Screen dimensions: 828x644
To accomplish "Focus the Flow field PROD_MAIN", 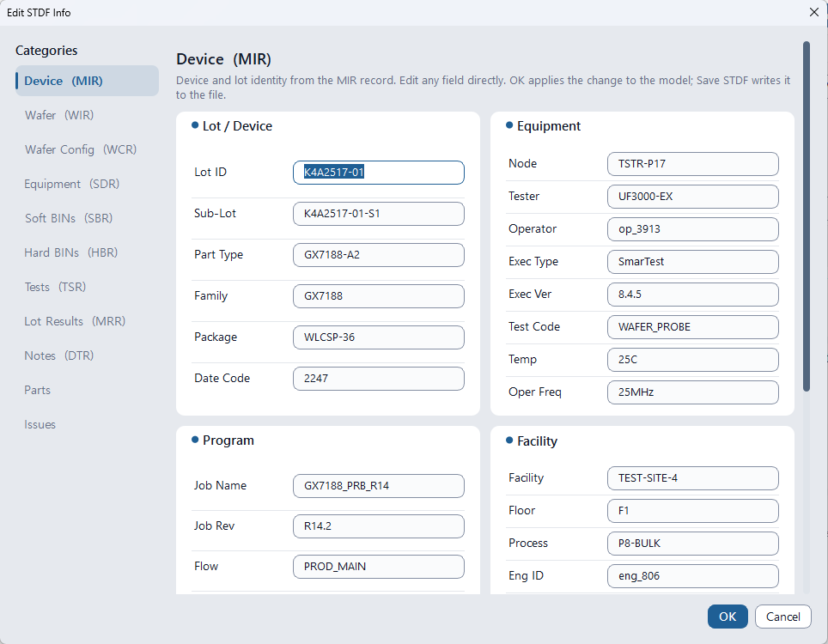I will pos(379,567).
